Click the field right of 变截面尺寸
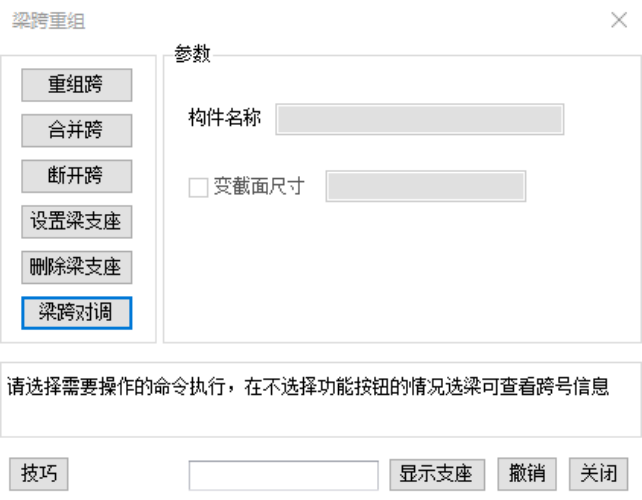 pos(425,187)
